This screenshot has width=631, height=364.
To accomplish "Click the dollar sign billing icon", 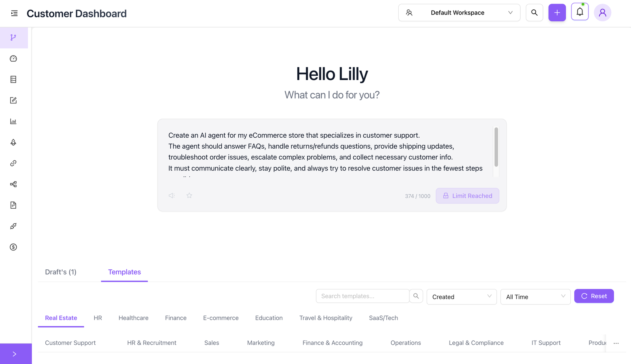I will [13, 247].
